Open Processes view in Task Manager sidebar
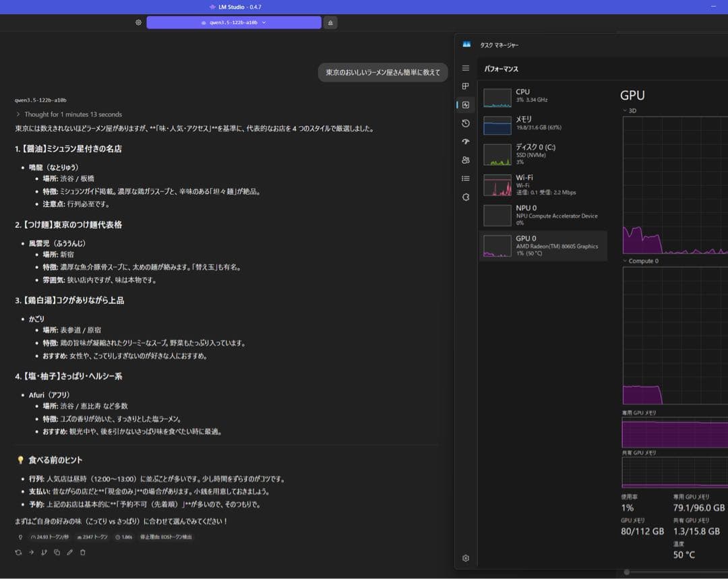 point(465,86)
